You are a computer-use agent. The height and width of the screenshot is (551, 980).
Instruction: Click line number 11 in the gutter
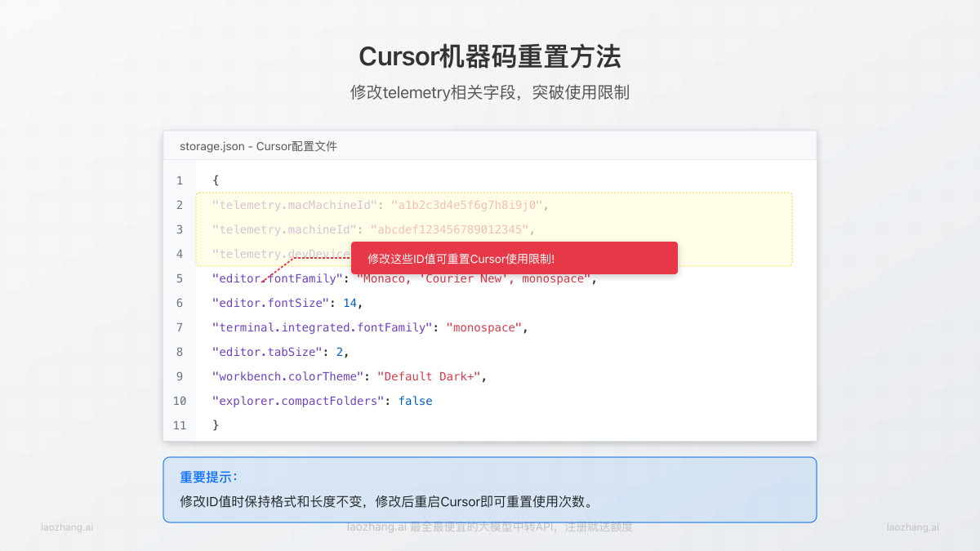coord(180,425)
